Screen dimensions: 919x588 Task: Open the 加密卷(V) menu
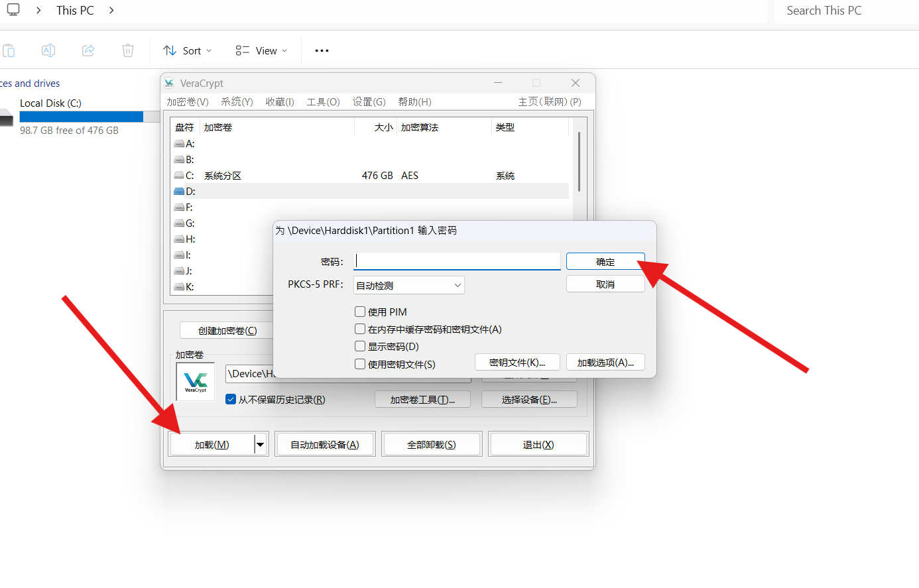pyautogui.click(x=188, y=101)
